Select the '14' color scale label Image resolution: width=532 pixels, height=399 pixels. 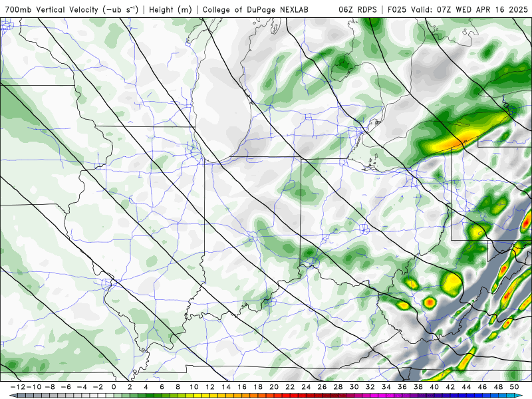coord(226,387)
